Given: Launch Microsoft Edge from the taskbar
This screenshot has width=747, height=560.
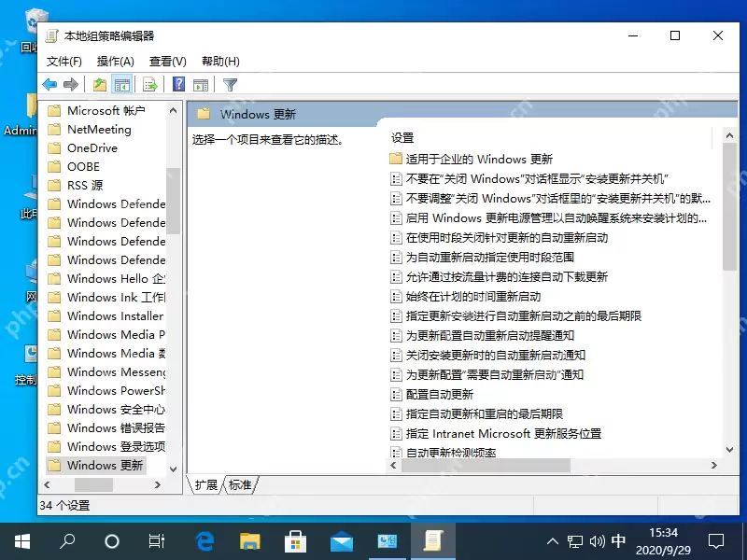Looking at the screenshot, I should click(203, 539).
